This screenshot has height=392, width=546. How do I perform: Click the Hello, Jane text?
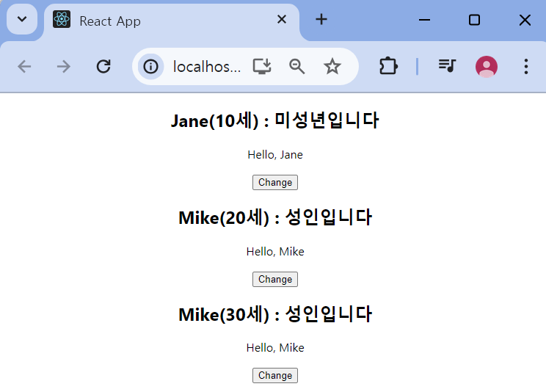(x=275, y=155)
